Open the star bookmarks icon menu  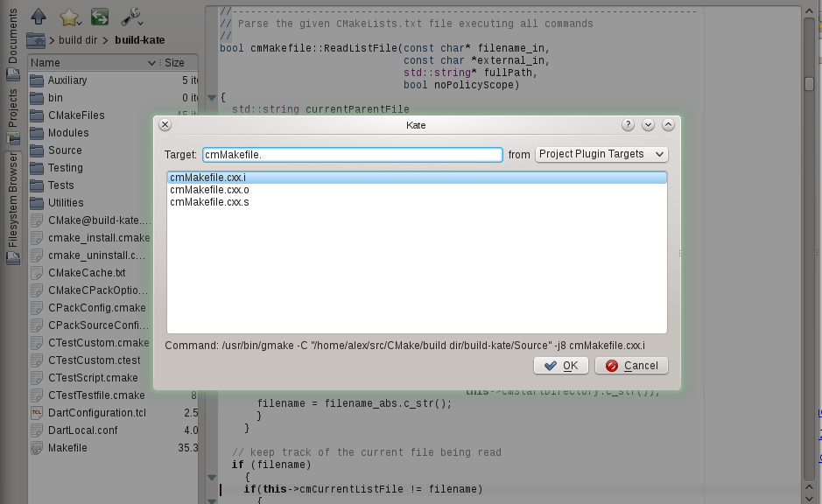(x=71, y=17)
